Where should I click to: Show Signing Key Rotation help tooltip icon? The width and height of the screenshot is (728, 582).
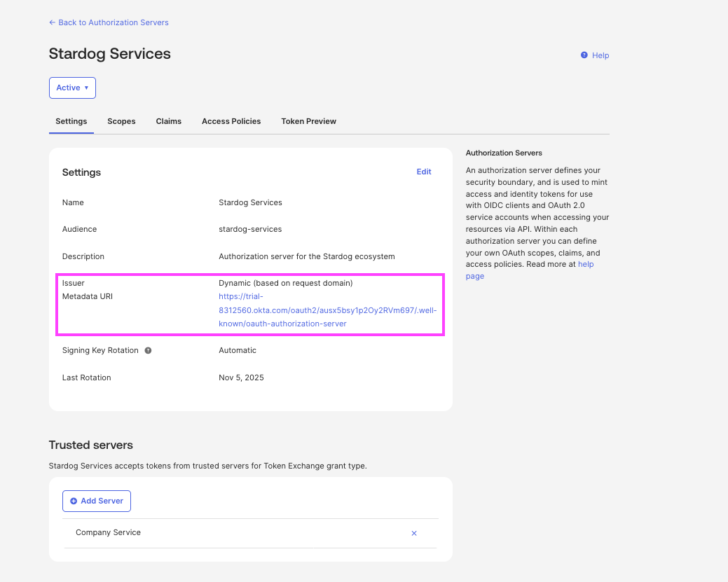click(148, 350)
